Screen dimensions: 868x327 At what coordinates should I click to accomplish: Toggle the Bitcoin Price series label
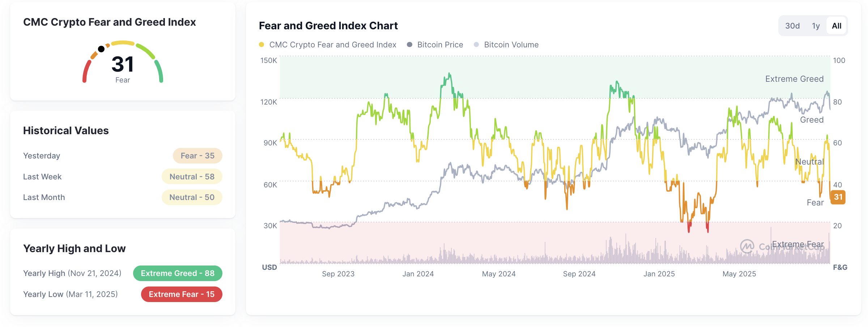[x=440, y=44]
